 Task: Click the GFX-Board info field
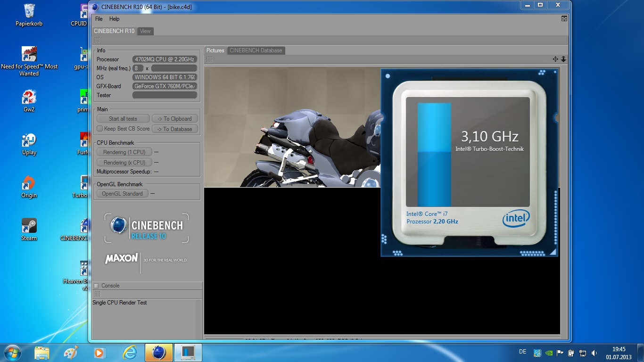click(165, 86)
